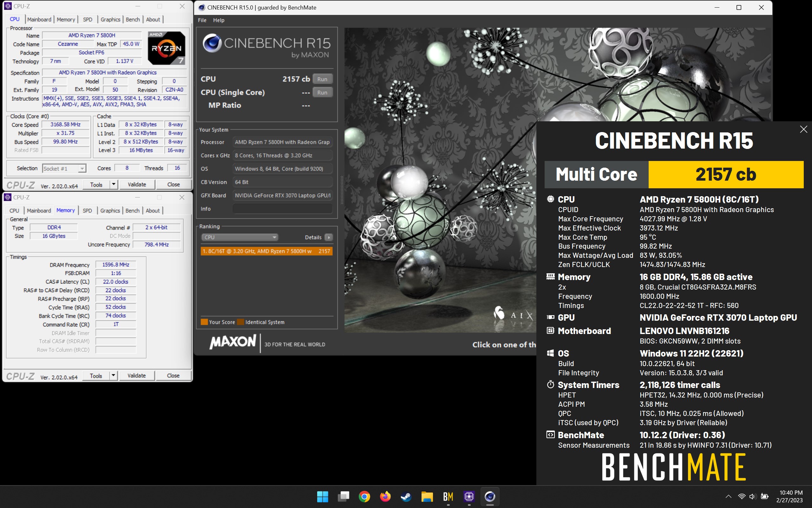Click the BenchMate Motherboard section icon
Viewport: 812px width, 508px height.
click(550, 331)
